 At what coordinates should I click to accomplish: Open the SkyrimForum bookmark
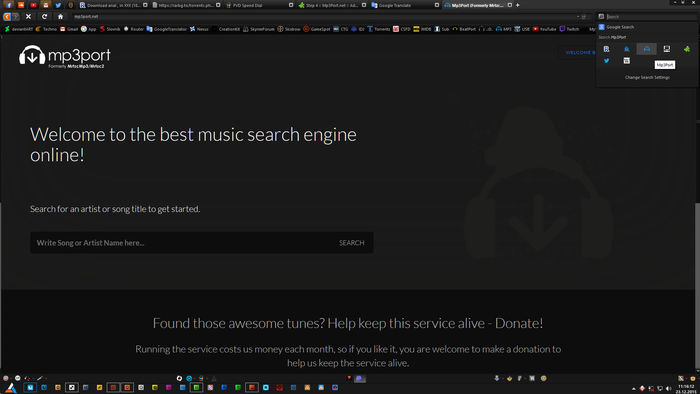pyautogui.click(x=258, y=29)
